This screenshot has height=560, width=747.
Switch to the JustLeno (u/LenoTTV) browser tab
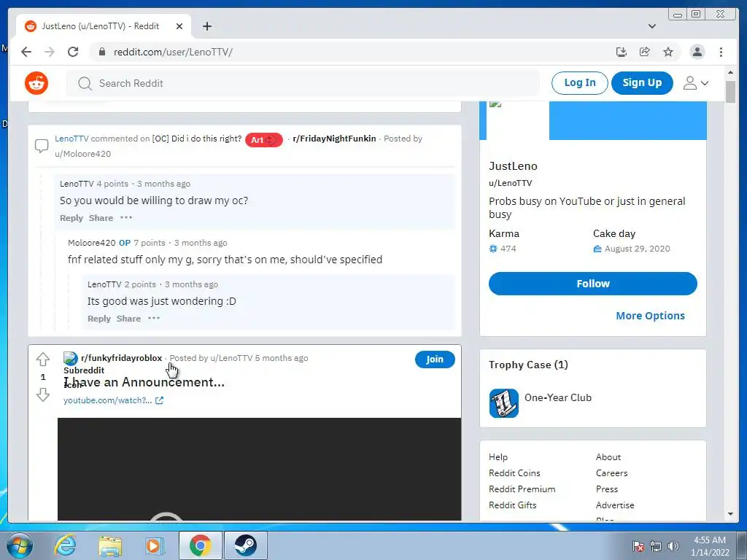[104, 26]
